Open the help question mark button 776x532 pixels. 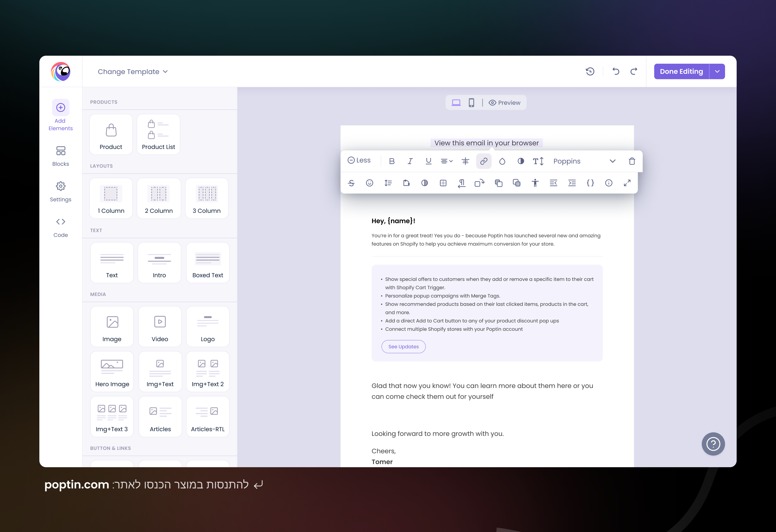(713, 444)
